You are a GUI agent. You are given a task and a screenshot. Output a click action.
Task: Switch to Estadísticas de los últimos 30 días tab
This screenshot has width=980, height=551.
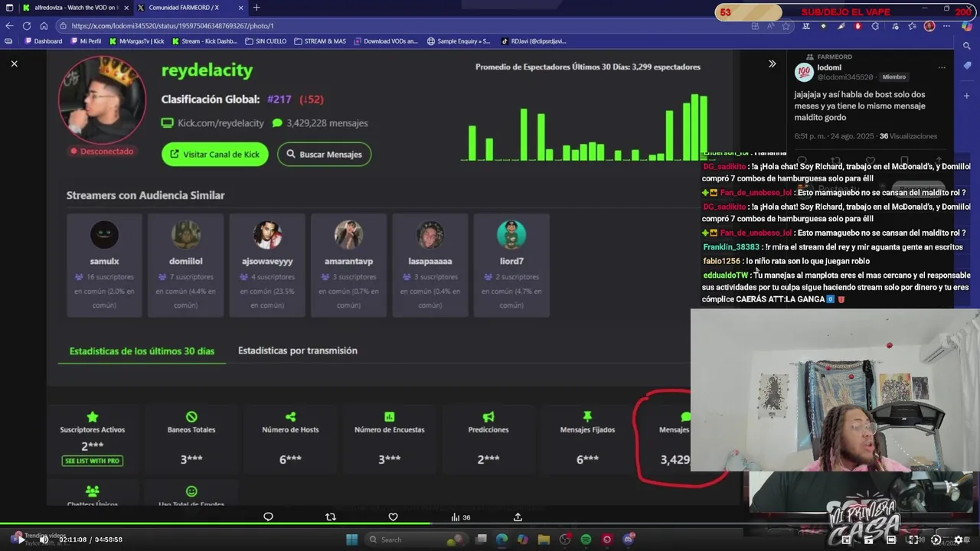[x=142, y=351]
